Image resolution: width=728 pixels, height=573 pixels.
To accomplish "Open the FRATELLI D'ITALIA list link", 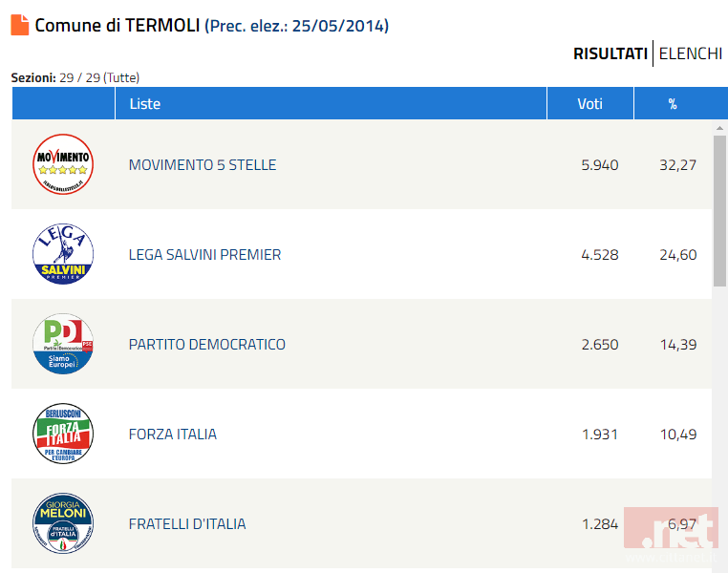I will (187, 524).
